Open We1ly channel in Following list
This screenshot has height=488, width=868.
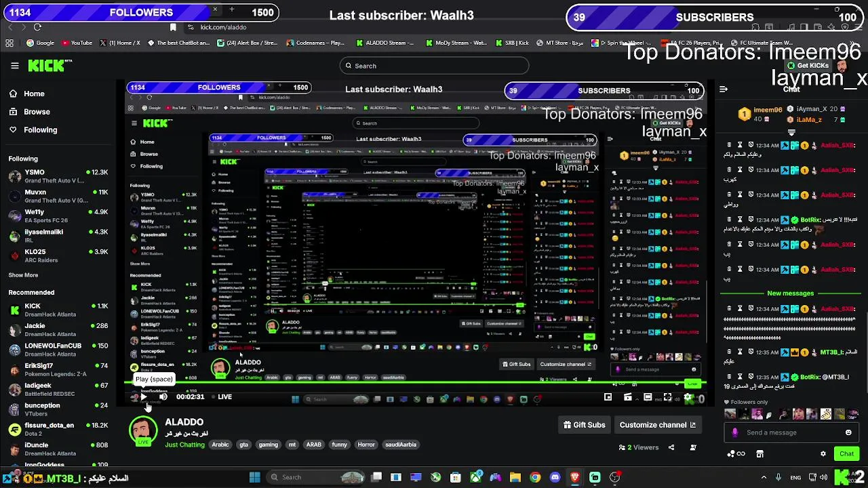(58, 216)
